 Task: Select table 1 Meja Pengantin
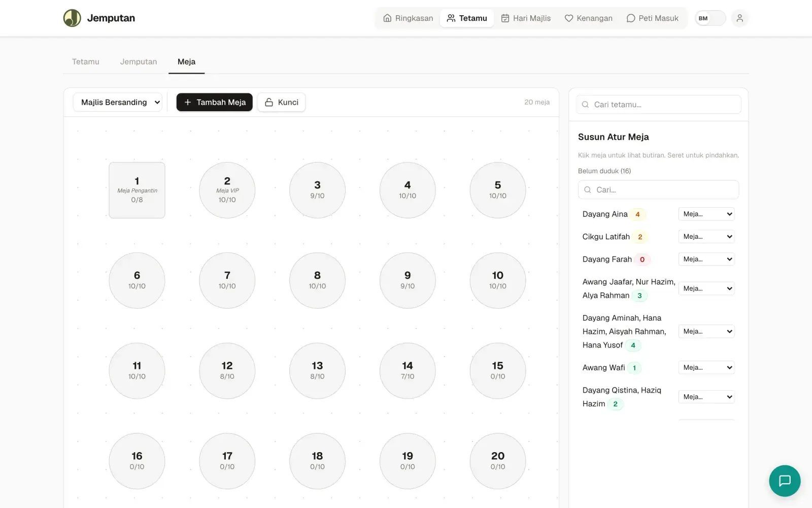[137, 190]
